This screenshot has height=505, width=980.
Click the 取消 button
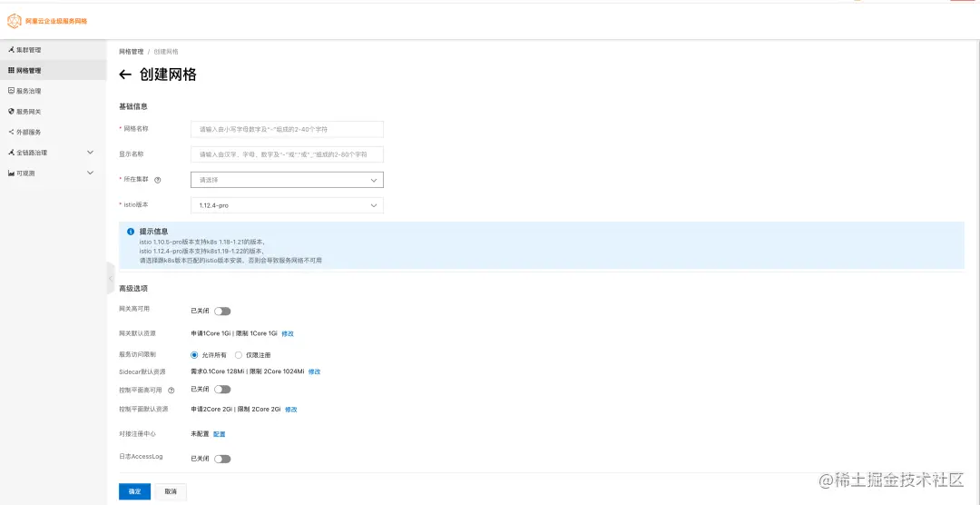(x=171, y=491)
